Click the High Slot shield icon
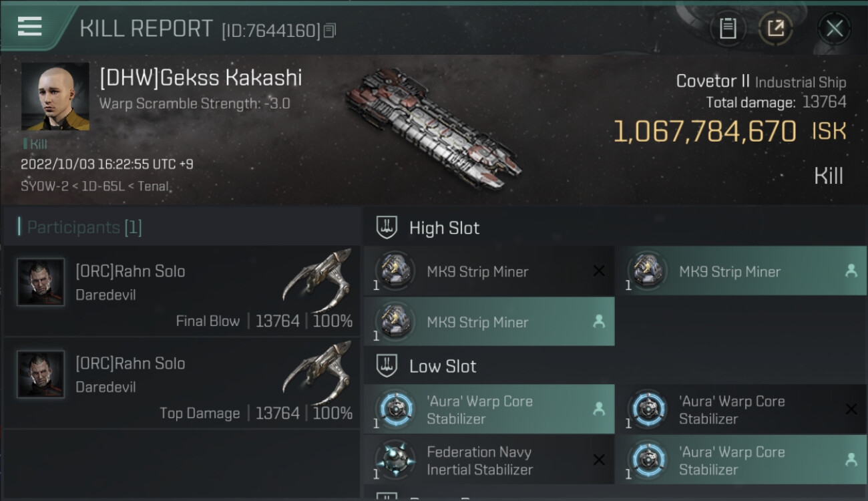Viewport: 868px width, 501px height. click(x=387, y=227)
